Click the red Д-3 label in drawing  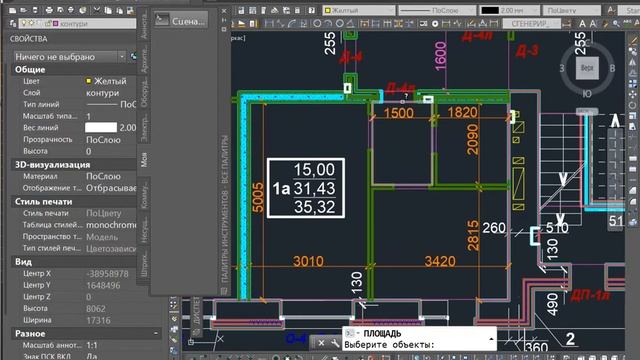pyautogui.click(x=527, y=51)
